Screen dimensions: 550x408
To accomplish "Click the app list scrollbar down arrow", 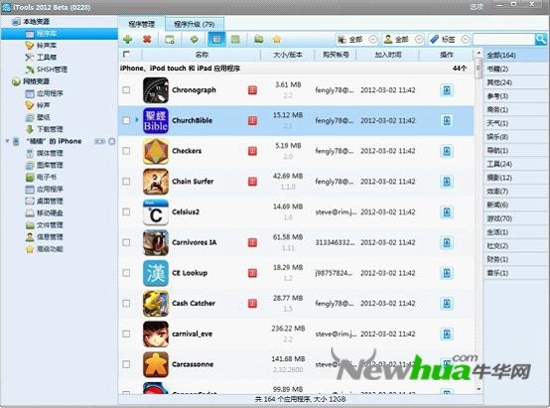I will (x=478, y=389).
